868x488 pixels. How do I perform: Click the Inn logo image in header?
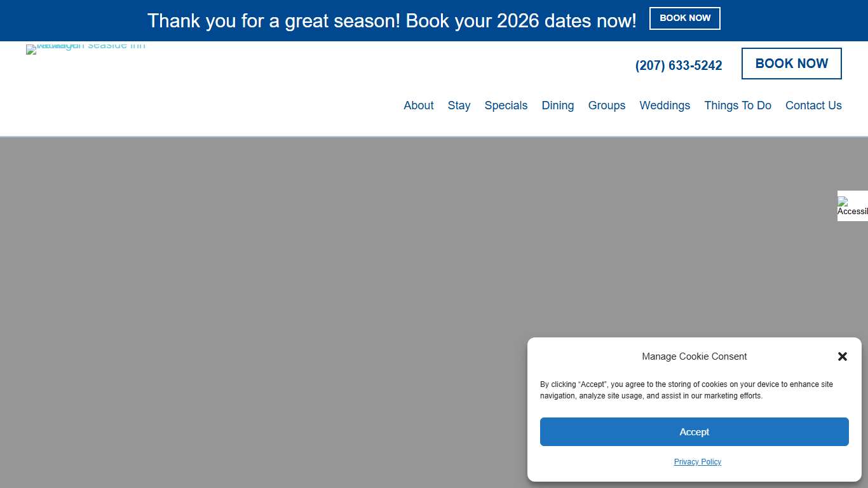tap(85, 48)
